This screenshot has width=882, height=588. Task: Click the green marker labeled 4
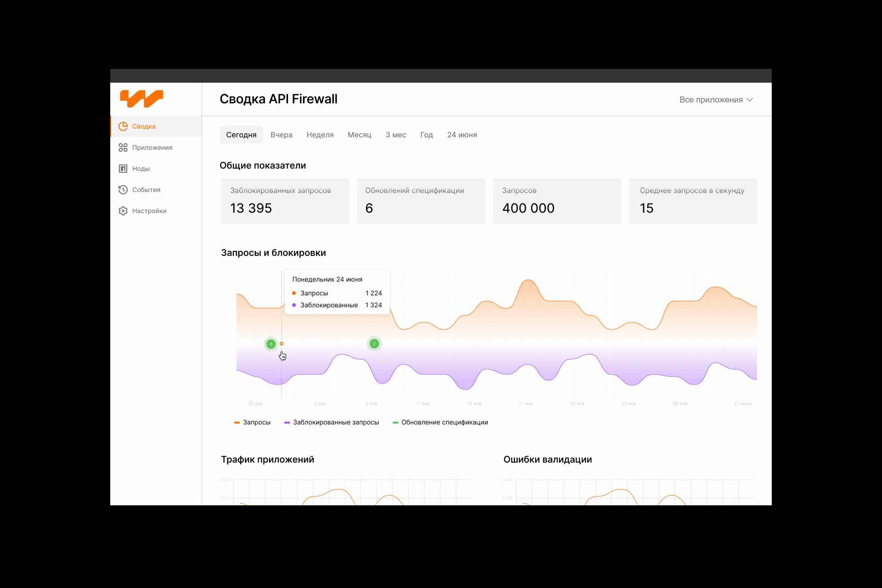point(271,344)
